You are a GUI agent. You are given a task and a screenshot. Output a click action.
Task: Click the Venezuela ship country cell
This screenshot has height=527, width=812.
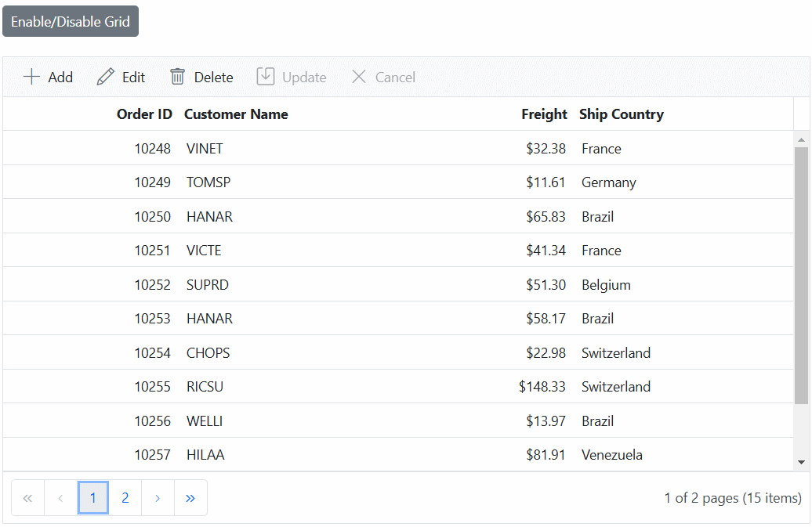pos(612,455)
